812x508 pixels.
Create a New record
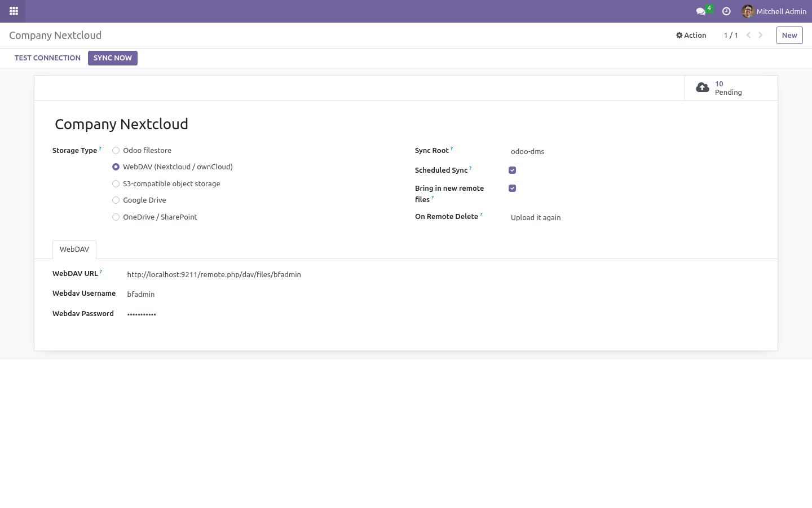pos(789,35)
